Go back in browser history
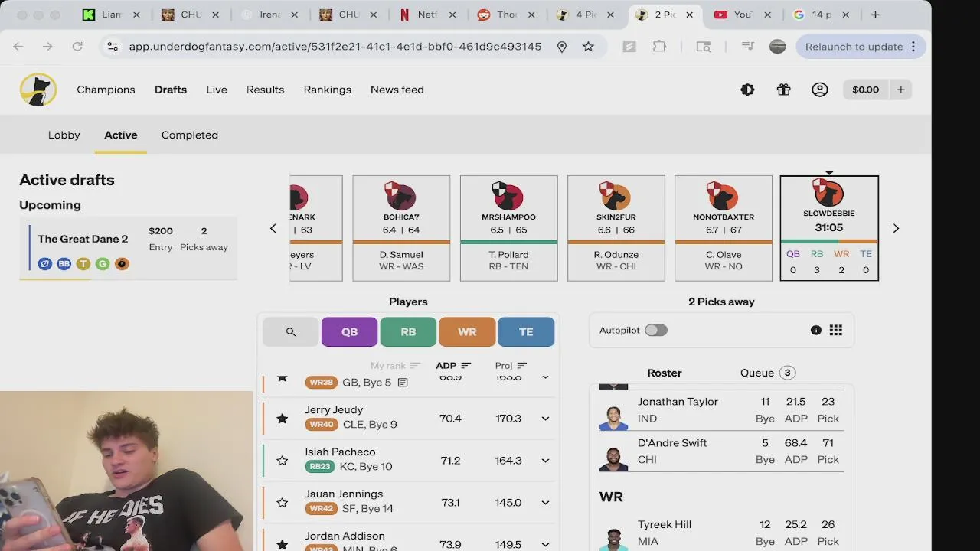The image size is (980, 551). (x=18, y=47)
